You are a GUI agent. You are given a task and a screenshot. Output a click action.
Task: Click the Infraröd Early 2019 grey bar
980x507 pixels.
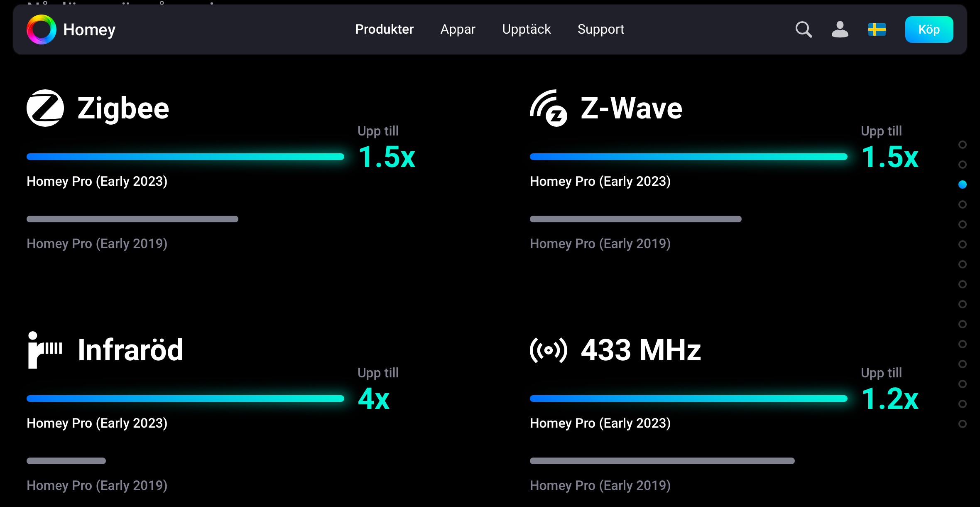pos(66,460)
